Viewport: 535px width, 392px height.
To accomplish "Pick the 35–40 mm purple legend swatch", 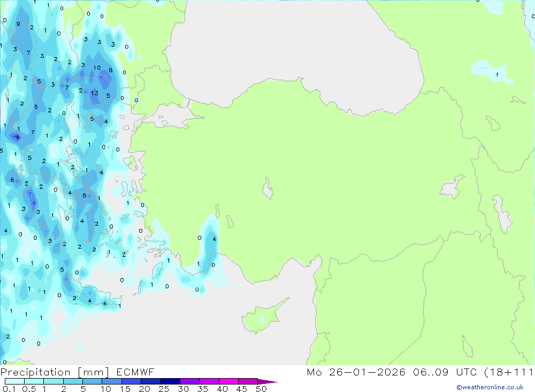I will tap(209, 381).
